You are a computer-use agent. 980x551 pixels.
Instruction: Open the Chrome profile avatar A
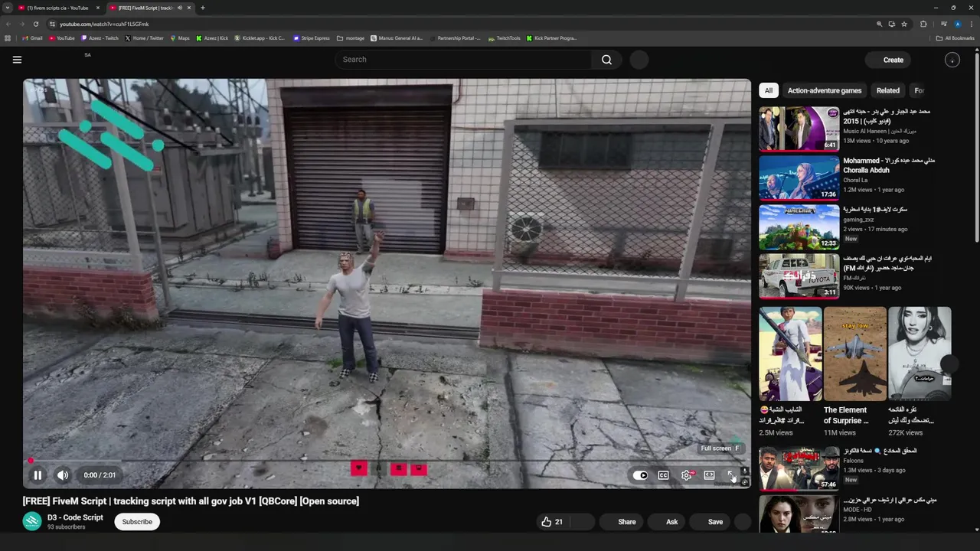957,24
